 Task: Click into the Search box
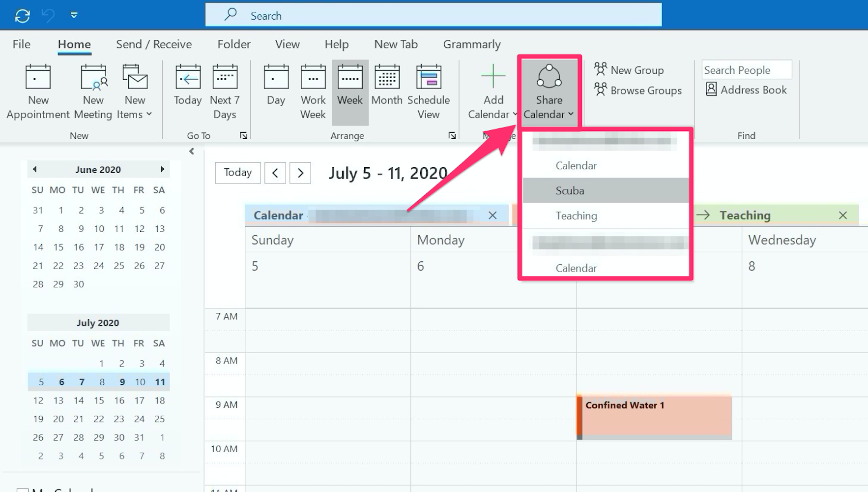pyautogui.click(x=433, y=15)
